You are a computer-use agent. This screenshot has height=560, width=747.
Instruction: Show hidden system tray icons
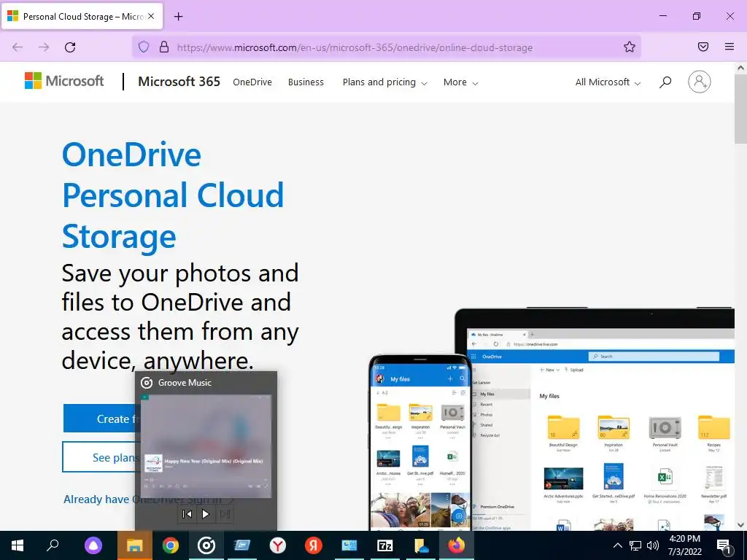coord(617,545)
